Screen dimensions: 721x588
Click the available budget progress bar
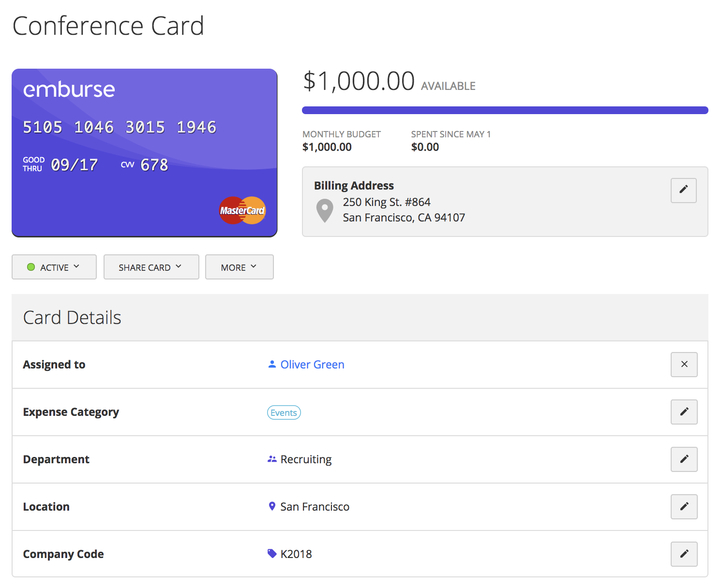[x=505, y=110]
